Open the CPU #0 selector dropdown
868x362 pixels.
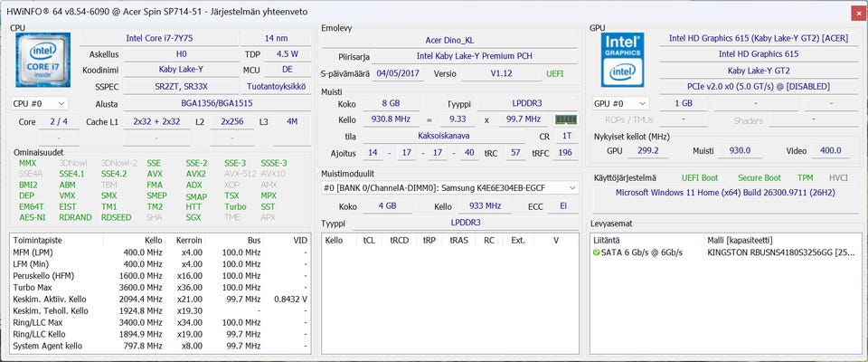(40, 104)
